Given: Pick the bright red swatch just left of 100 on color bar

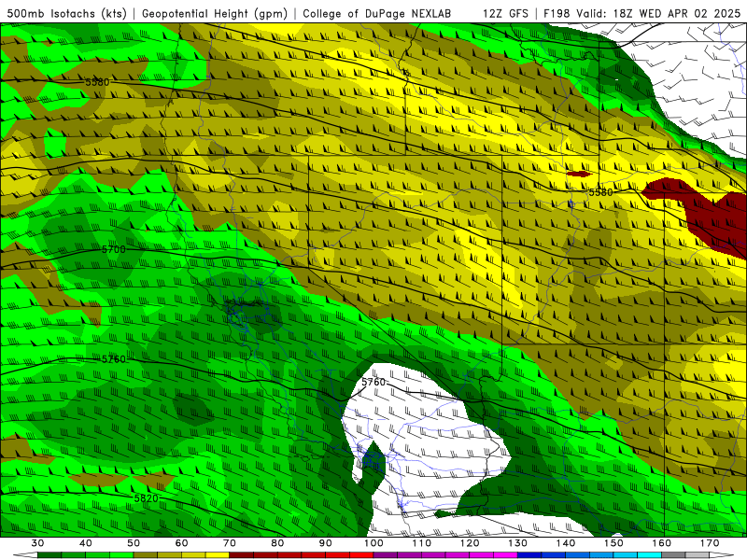Looking at the screenshot, I should tap(361, 555).
